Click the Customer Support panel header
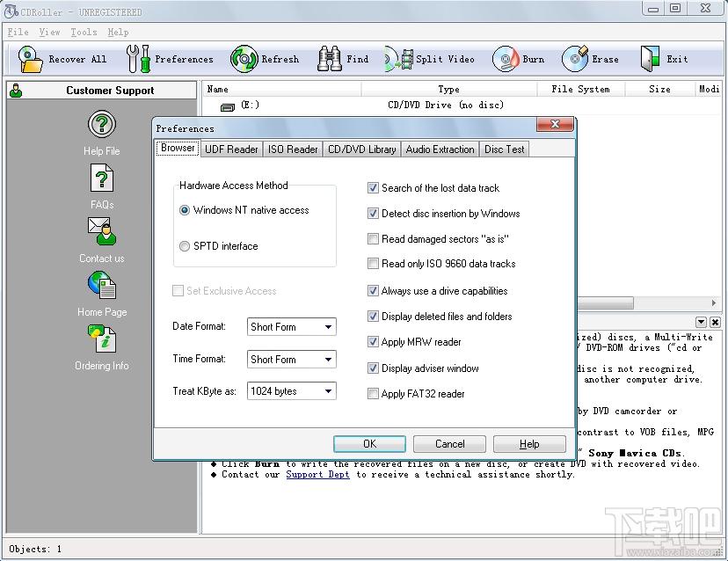728x561 pixels. tap(102, 91)
